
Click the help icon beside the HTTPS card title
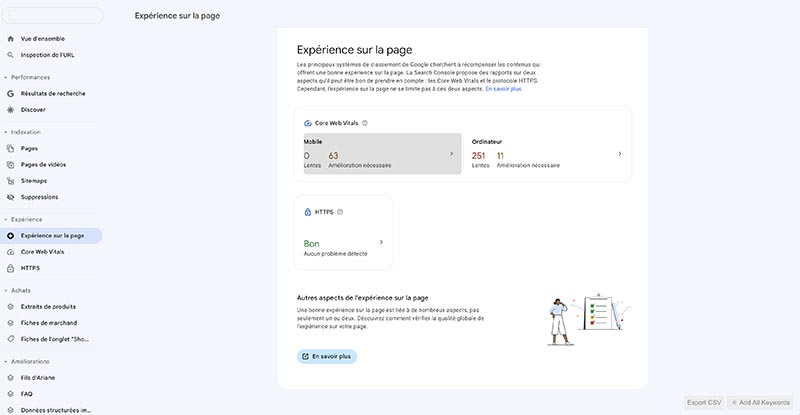[341, 212]
